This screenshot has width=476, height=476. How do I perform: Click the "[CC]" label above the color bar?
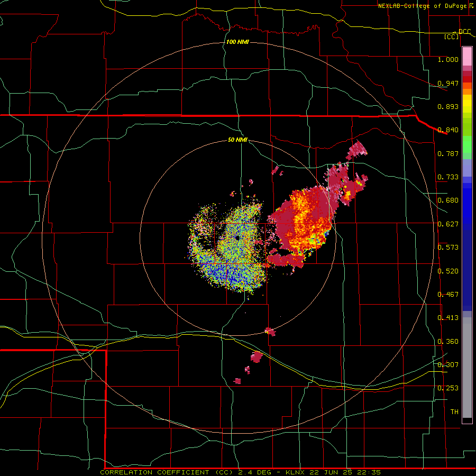coord(452,36)
